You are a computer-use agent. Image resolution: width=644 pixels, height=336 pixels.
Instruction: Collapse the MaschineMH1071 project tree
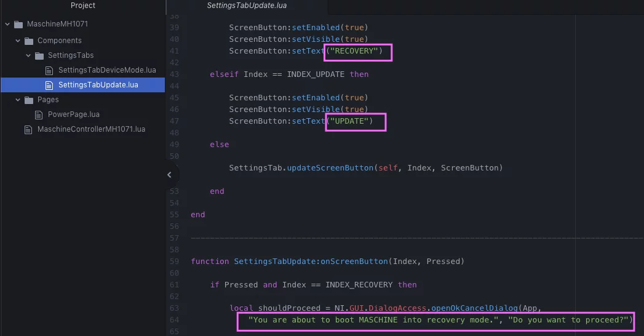(x=7, y=24)
